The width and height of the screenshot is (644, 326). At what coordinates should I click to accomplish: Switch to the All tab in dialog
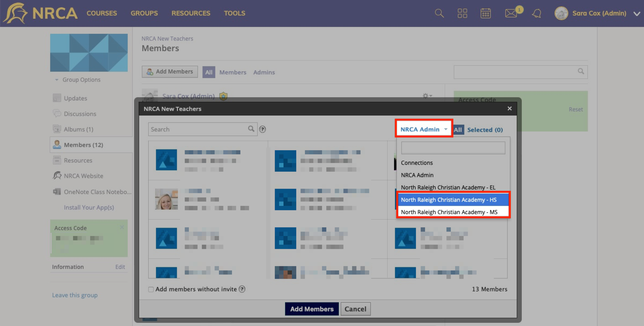[x=458, y=130]
